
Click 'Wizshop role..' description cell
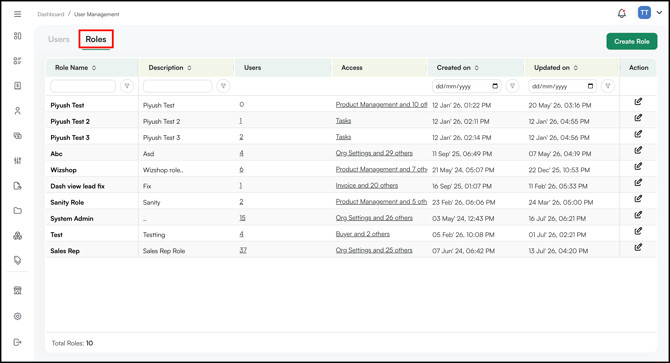pyautogui.click(x=163, y=170)
